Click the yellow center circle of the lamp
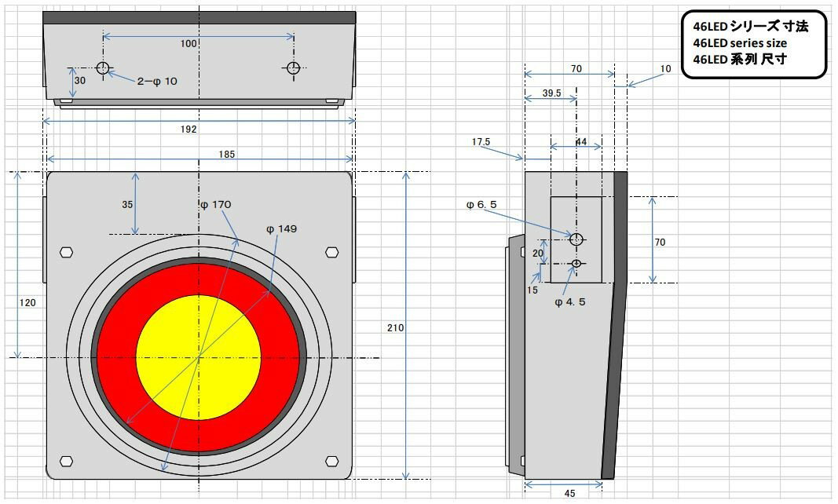The width and height of the screenshot is (838, 504). (198, 357)
